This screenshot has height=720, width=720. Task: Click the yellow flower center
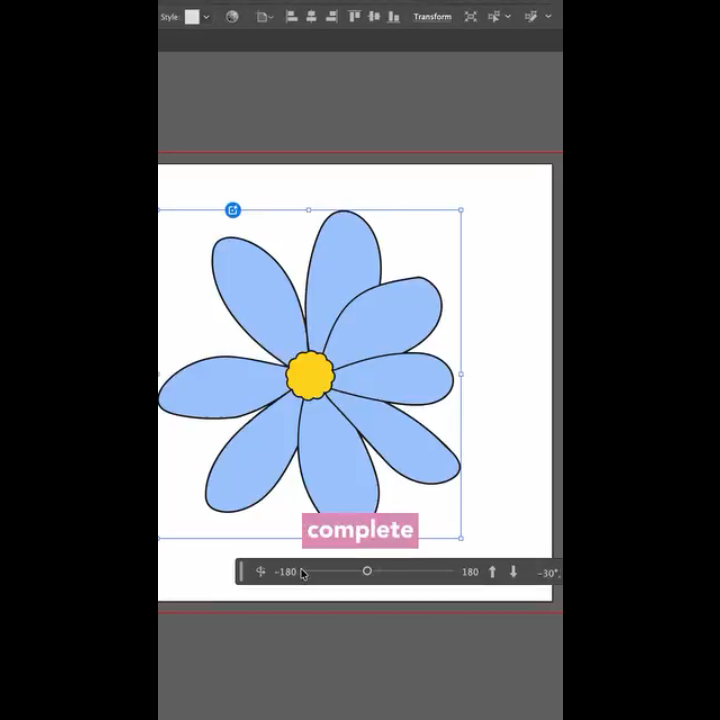(x=310, y=376)
